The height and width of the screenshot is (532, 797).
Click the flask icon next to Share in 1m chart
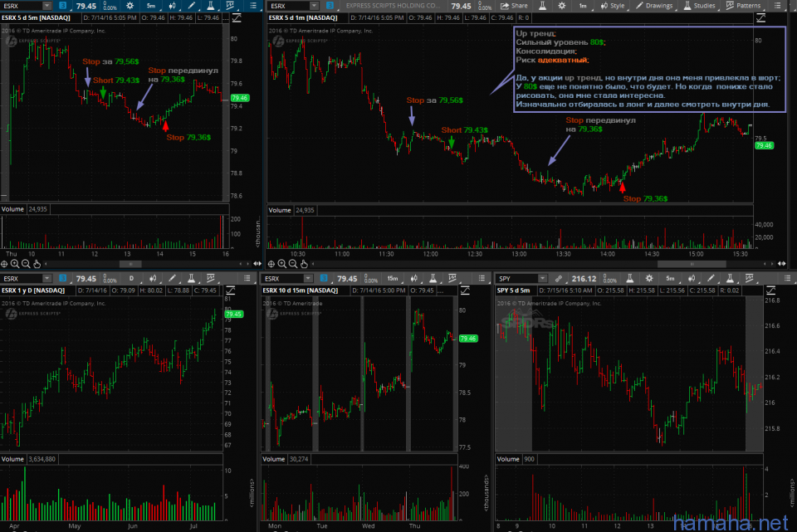[542, 6]
